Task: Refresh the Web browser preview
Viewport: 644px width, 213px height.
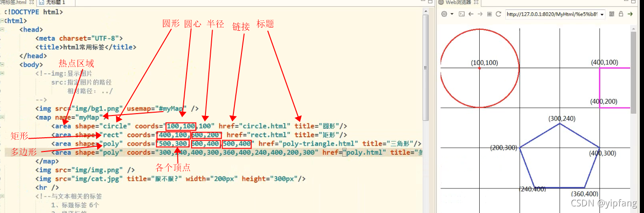Action: (498, 14)
